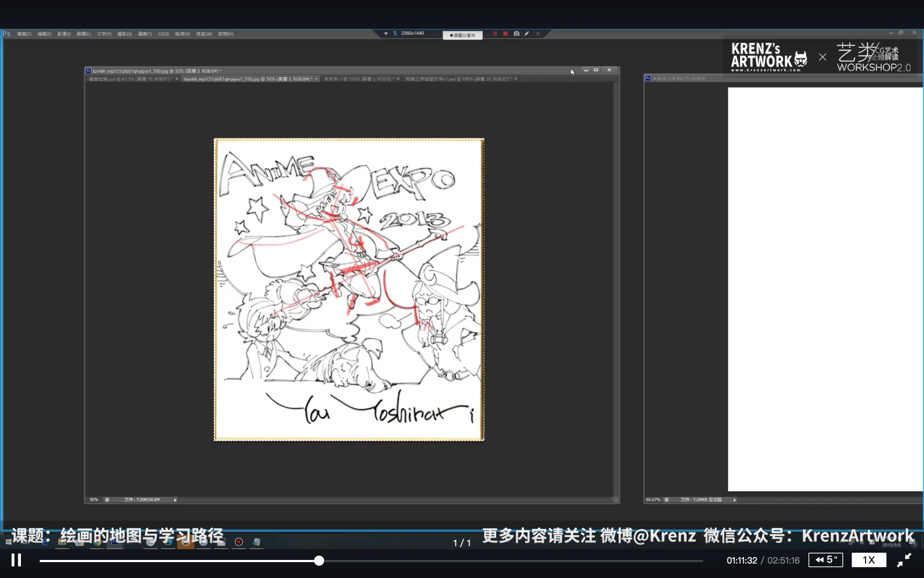Image resolution: width=924 pixels, height=578 pixels.
Task: Close the 63.3% psd document tab
Action: tap(177, 79)
